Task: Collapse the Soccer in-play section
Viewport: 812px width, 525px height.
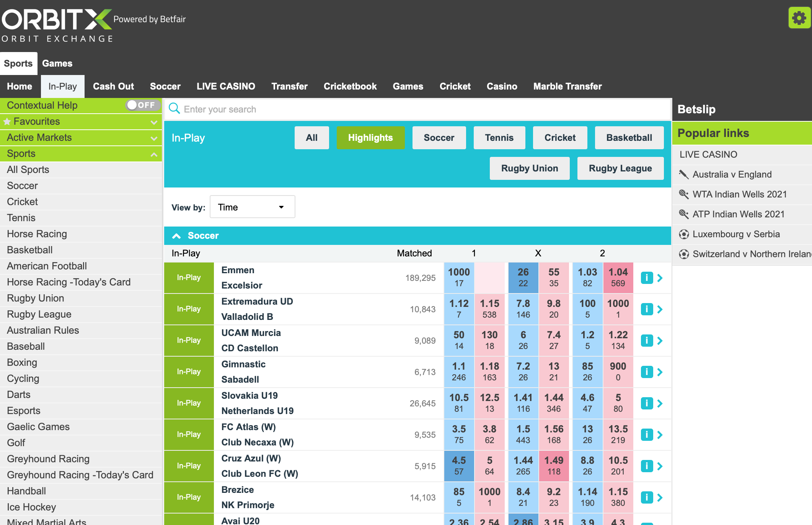Action: pyautogui.click(x=176, y=236)
